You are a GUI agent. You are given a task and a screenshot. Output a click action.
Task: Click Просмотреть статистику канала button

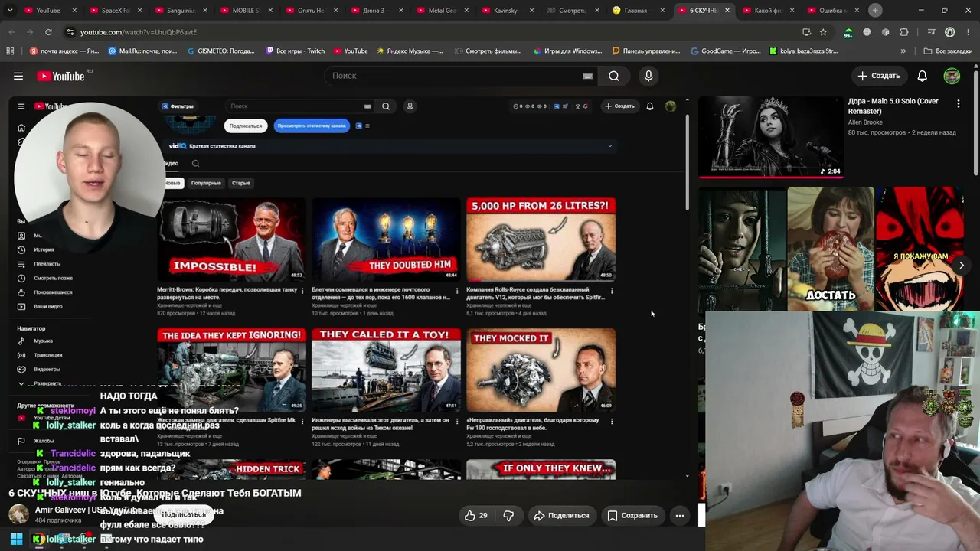(x=312, y=126)
